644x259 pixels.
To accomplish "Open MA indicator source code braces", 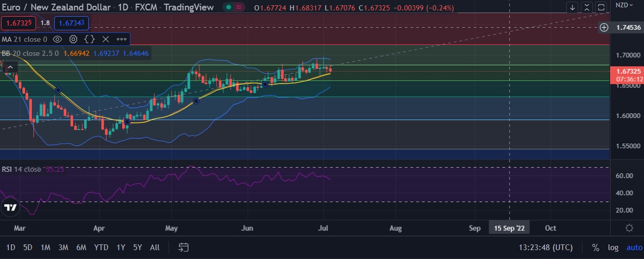I will [89, 39].
